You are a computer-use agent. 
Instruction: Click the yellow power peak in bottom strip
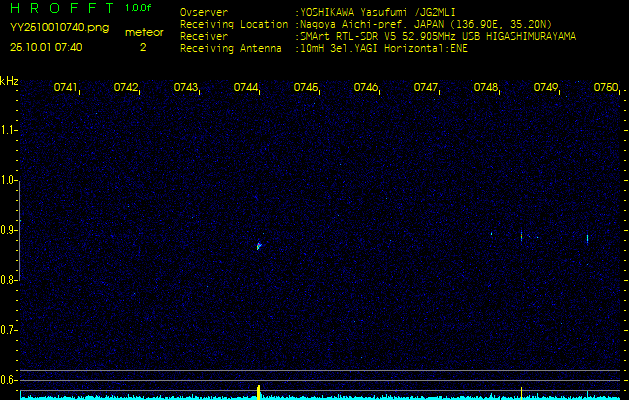click(x=259, y=391)
